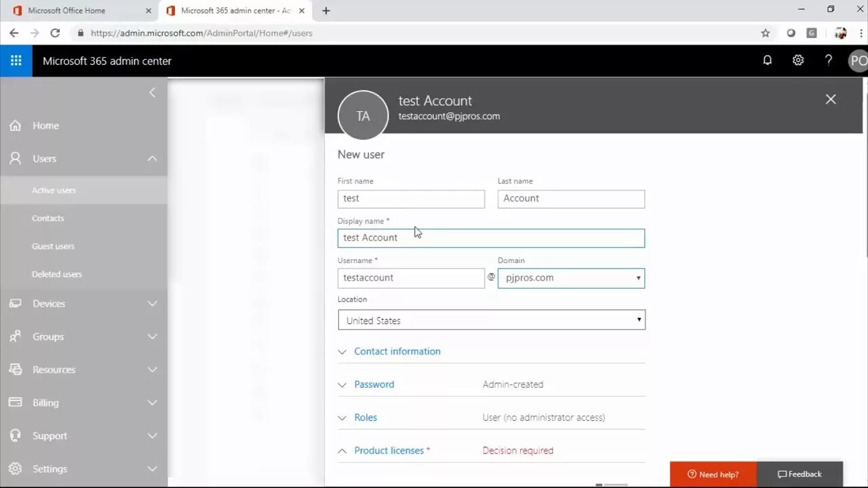Click the User (no administrator access) text
The width and height of the screenshot is (868, 488).
pos(544,418)
